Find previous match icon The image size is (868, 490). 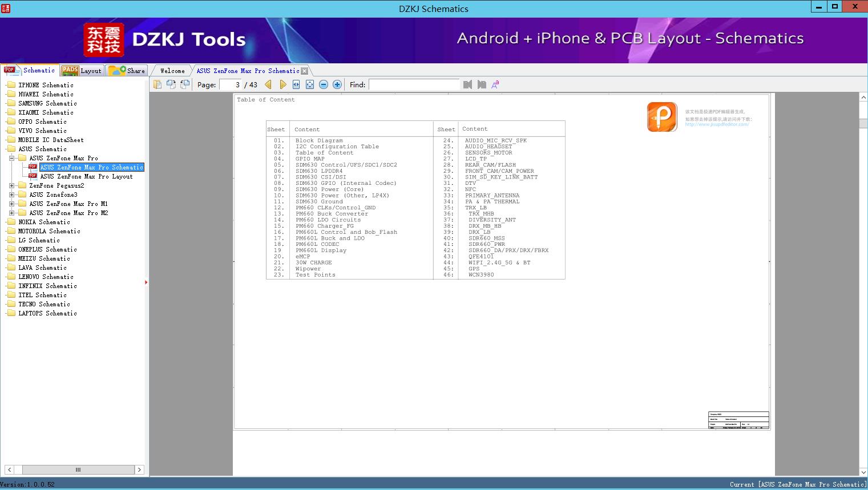(x=468, y=84)
